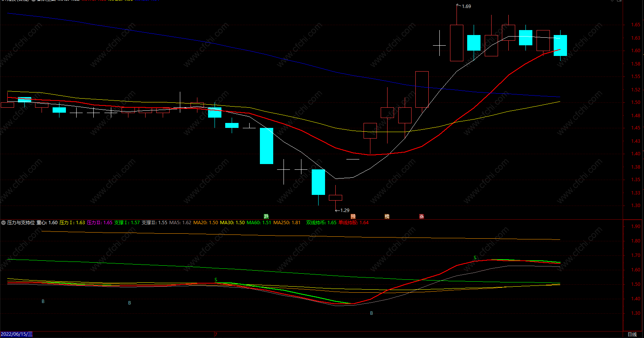Viewport: 644px width, 338px height.
Task: Click the 1.80 indicator axis label
Action: click(x=636, y=241)
